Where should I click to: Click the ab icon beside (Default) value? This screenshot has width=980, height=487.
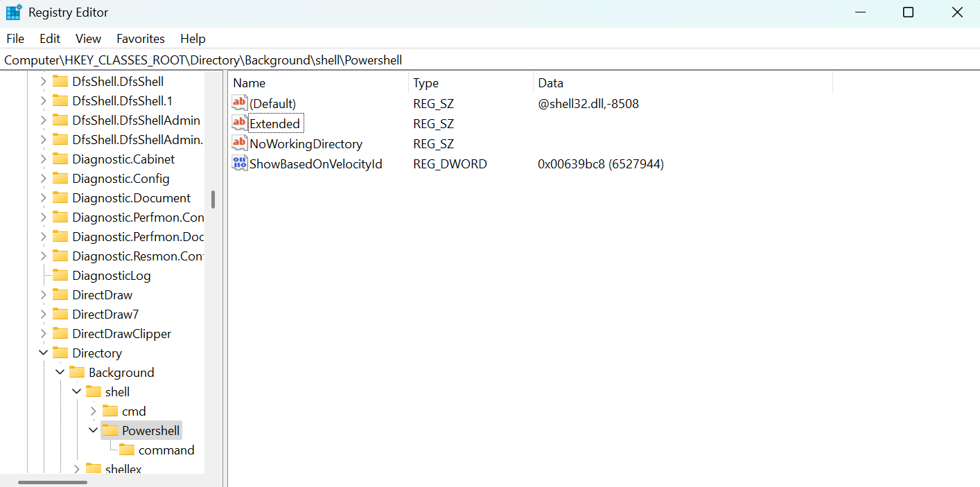tap(239, 103)
